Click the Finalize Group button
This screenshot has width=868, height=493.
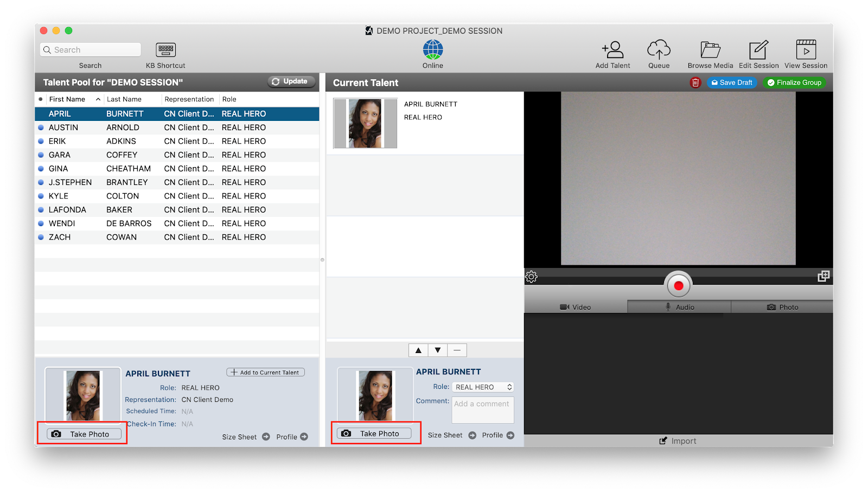[794, 82]
